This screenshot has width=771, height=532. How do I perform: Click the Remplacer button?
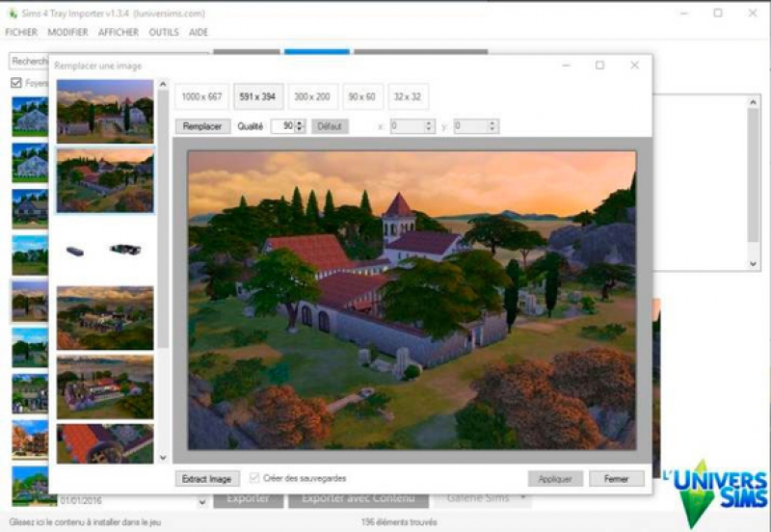pos(202,126)
